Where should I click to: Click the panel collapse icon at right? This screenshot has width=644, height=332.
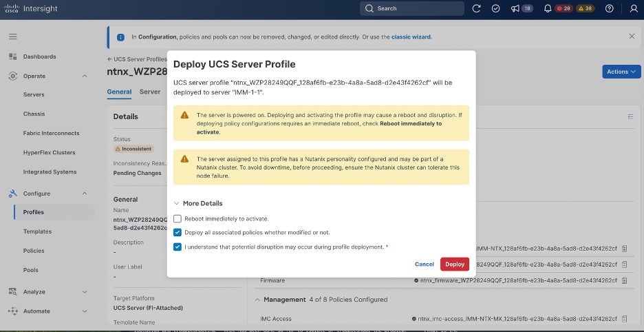coord(630,117)
